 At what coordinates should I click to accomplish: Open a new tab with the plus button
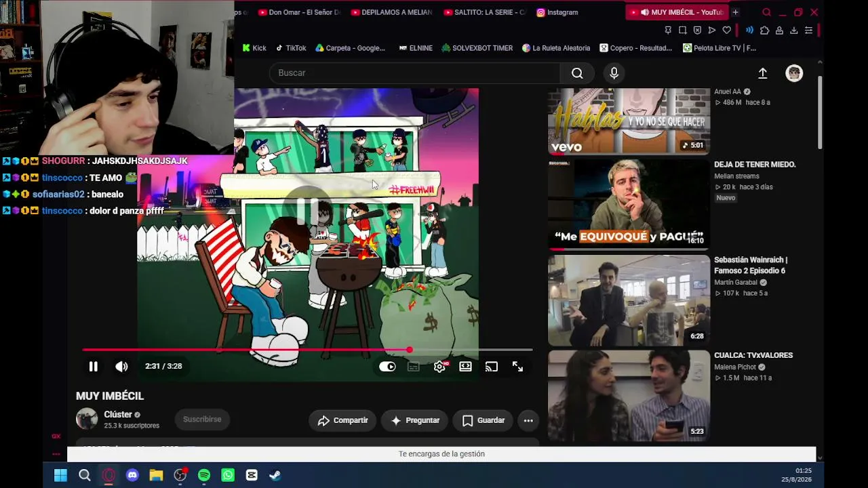click(735, 12)
